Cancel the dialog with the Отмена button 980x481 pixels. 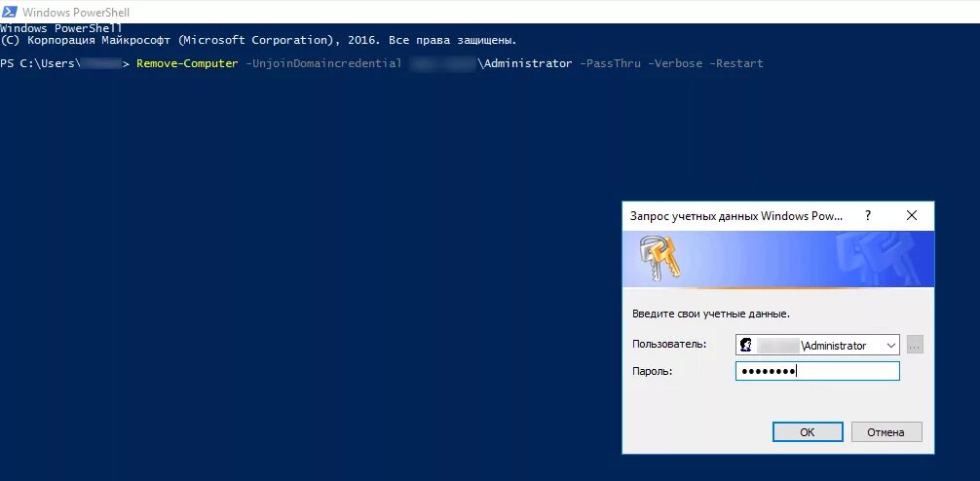point(886,431)
